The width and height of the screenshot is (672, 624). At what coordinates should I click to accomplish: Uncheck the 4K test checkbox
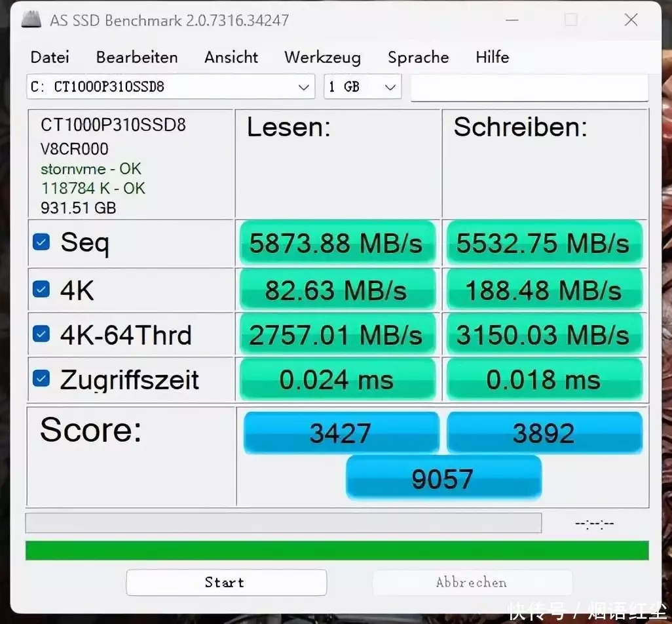click(x=41, y=290)
